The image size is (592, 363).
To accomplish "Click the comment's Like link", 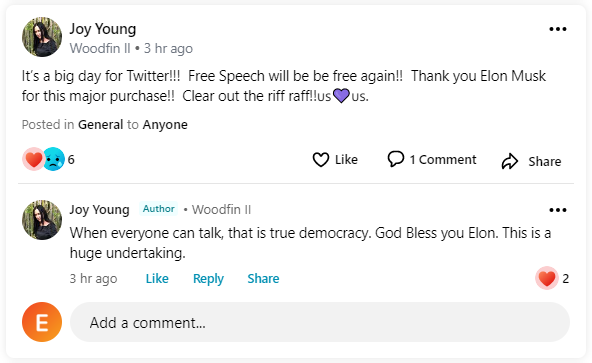I will click(x=157, y=279).
